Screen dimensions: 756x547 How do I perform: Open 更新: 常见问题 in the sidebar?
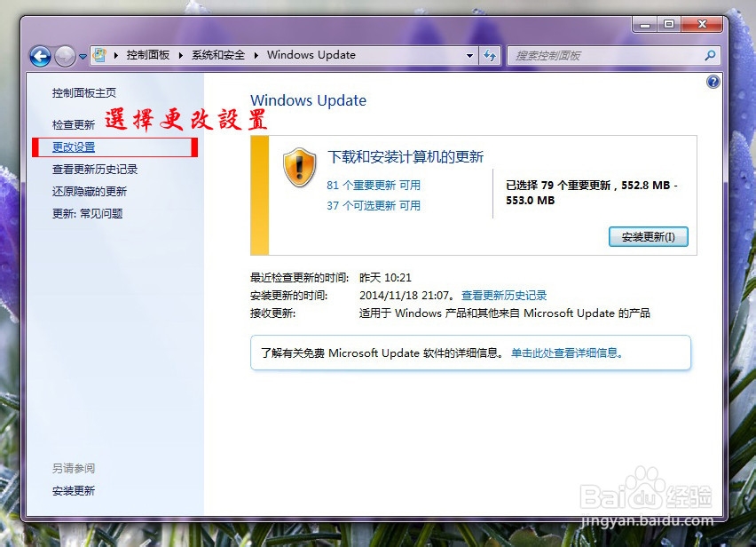(88, 213)
